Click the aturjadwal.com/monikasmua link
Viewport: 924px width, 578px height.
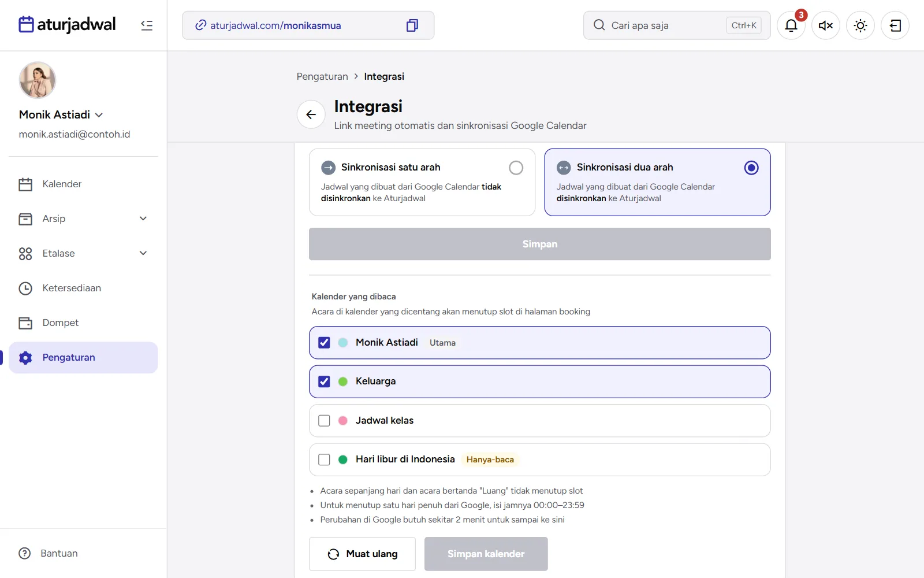275,25
